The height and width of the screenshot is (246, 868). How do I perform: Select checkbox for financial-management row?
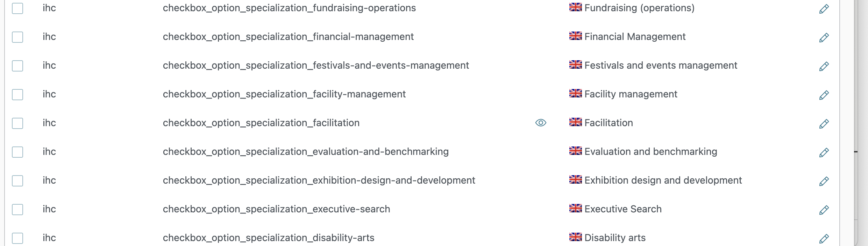tap(17, 37)
